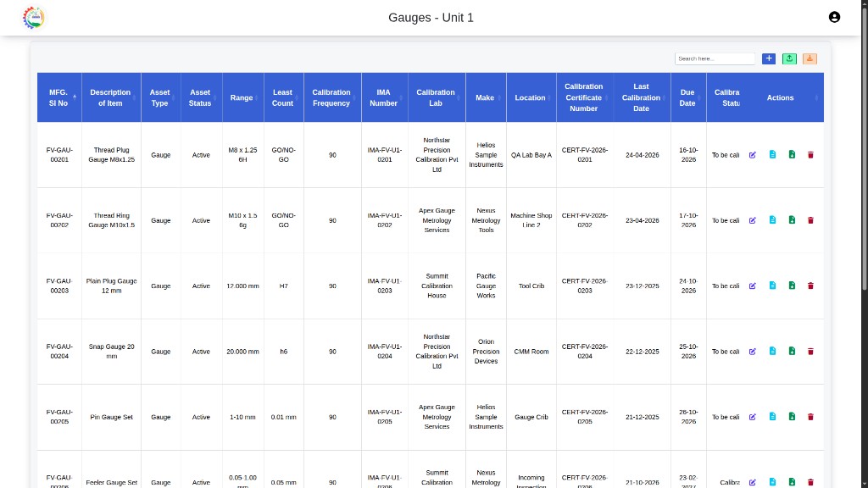Image resolution: width=868 pixels, height=488 pixels.
Task: Click the app logo in the header
Action: point(34,18)
